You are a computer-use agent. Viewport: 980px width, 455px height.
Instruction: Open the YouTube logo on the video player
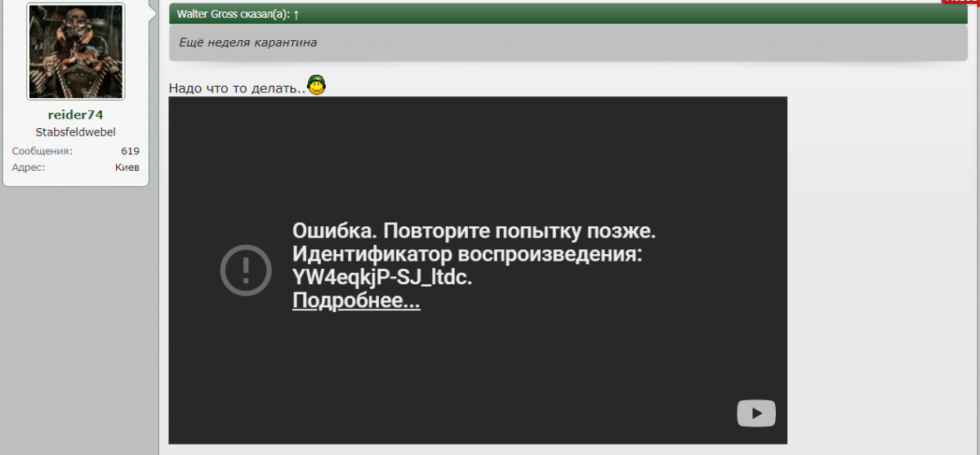click(756, 413)
